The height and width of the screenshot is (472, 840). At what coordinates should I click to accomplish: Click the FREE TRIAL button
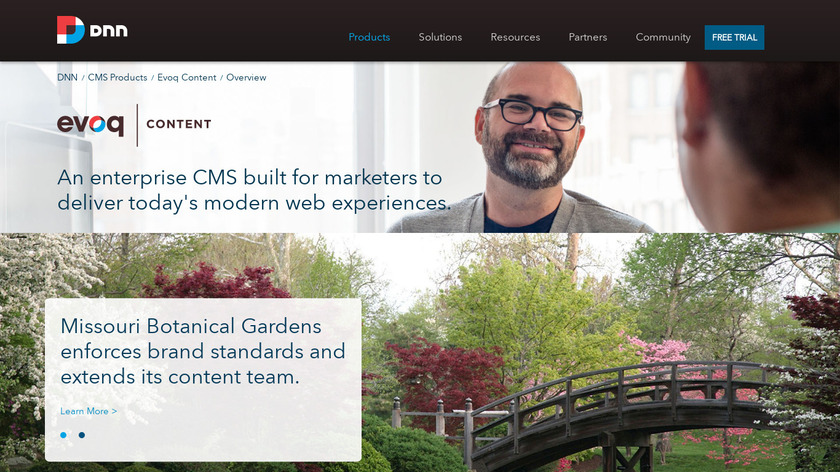click(734, 38)
